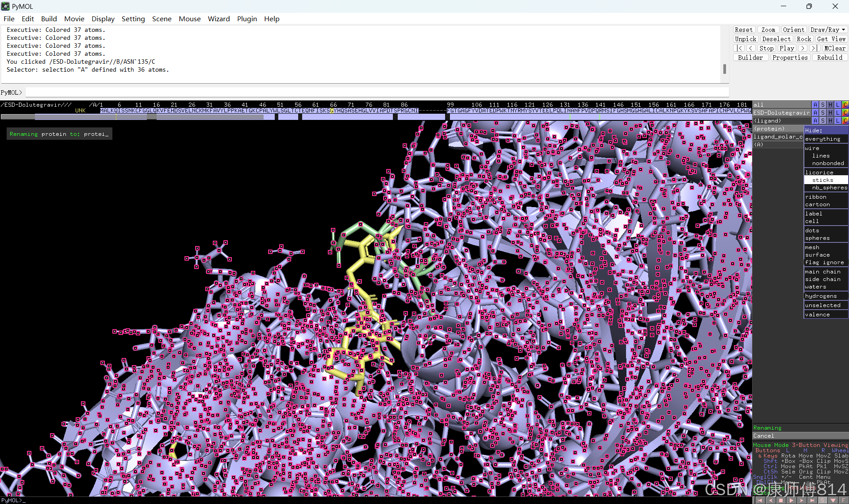This screenshot has width=849, height=504.
Task: Step back one frame in bottom playback bar
Action: 770,500
